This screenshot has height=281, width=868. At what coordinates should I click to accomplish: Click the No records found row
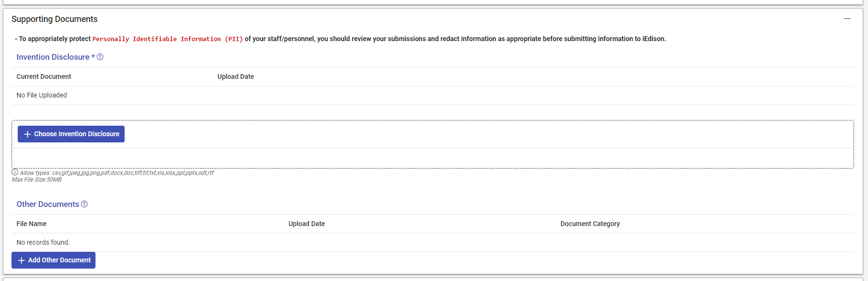[x=43, y=242]
